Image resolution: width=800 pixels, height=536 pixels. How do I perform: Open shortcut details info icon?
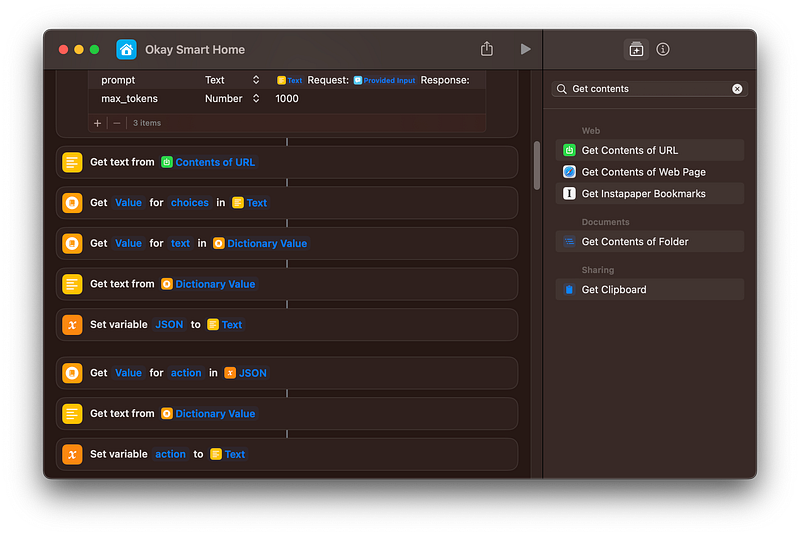pyautogui.click(x=663, y=49)
